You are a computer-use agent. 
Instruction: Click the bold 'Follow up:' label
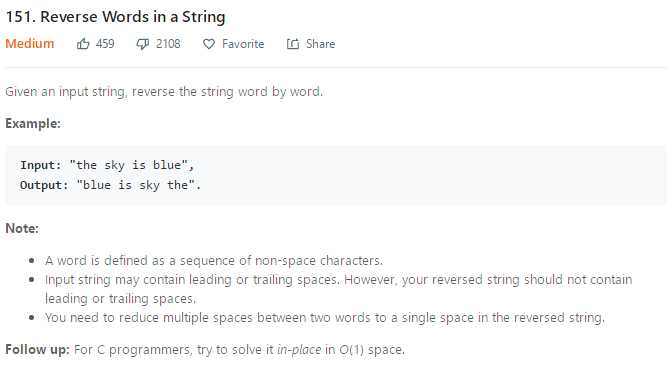pyautogui.click(x=37, y=349)
